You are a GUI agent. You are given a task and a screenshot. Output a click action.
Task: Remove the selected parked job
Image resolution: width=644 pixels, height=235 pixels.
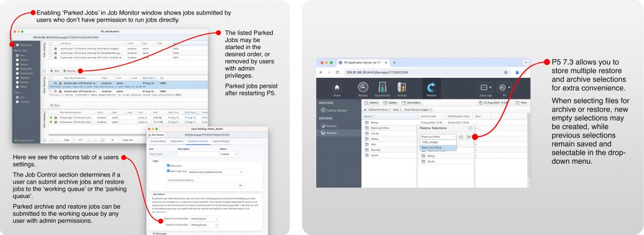pyautogui.click(x=70, y=71)
